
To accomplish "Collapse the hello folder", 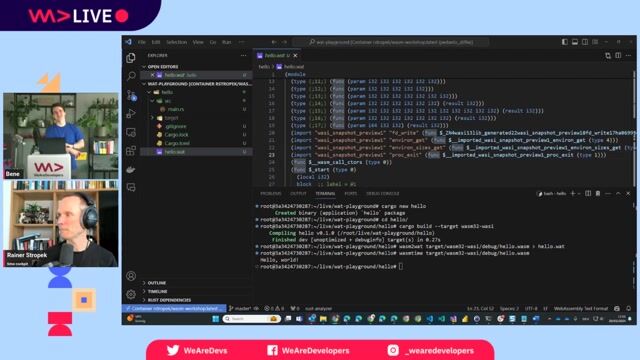I will (x=167, y=92).
